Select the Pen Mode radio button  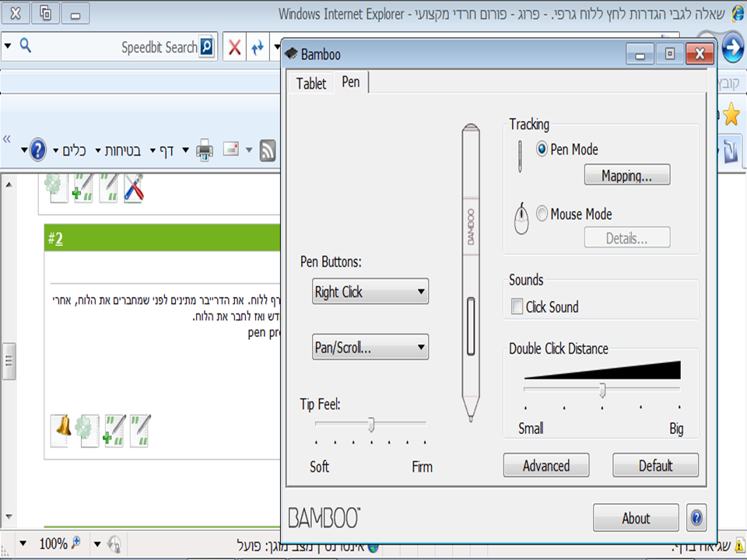point(542,149)
